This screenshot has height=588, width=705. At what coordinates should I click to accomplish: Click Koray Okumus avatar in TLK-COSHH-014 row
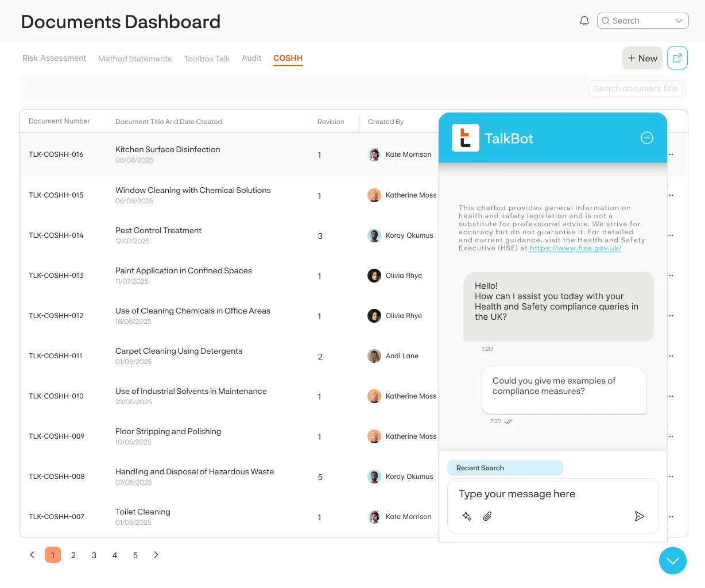click(374, 235)
